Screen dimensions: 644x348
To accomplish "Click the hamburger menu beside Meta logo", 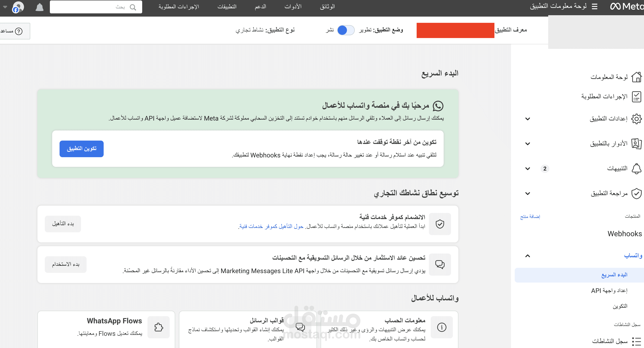I will pyautogui.click(x=595, y=6).
